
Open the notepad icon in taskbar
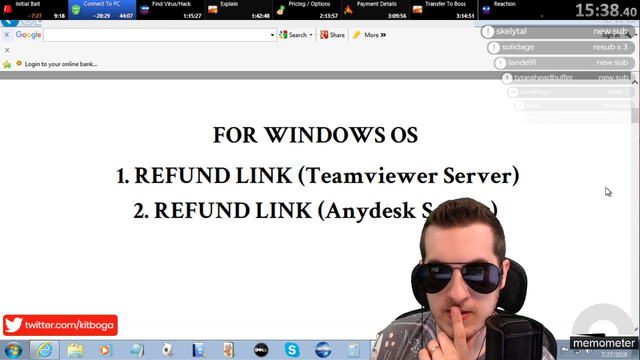[x=137, y=350]
